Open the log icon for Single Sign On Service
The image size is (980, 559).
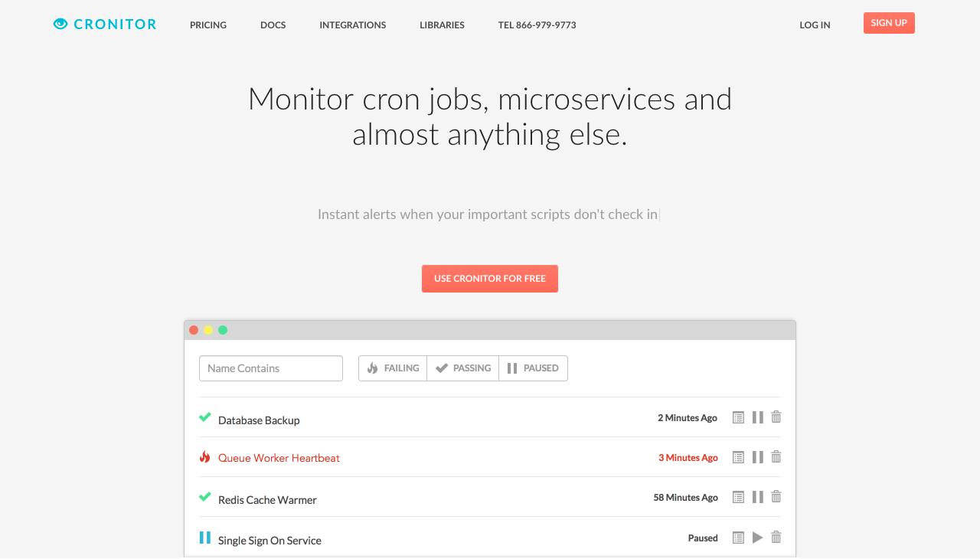pos(738,538)
